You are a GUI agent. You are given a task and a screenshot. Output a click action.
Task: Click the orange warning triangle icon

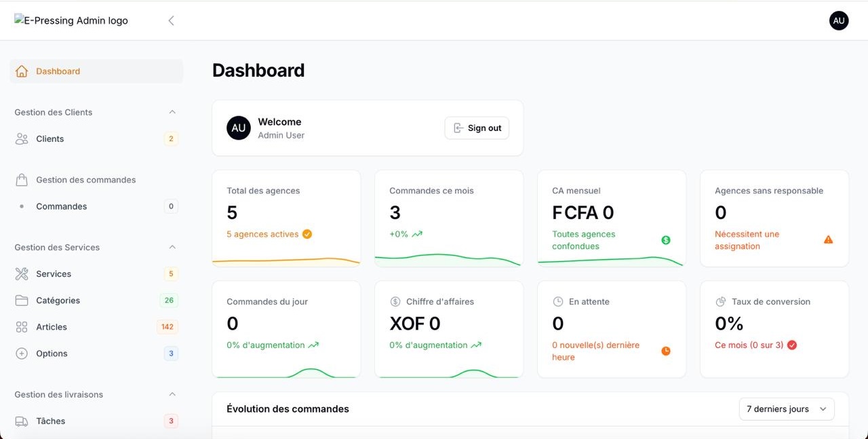point(828,240)
